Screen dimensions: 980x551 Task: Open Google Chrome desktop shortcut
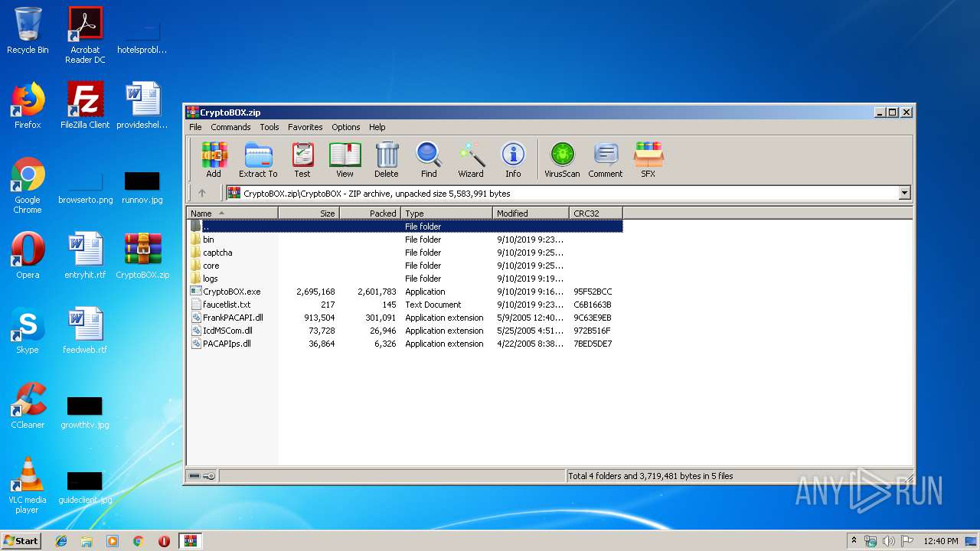[x=28, y=185]
